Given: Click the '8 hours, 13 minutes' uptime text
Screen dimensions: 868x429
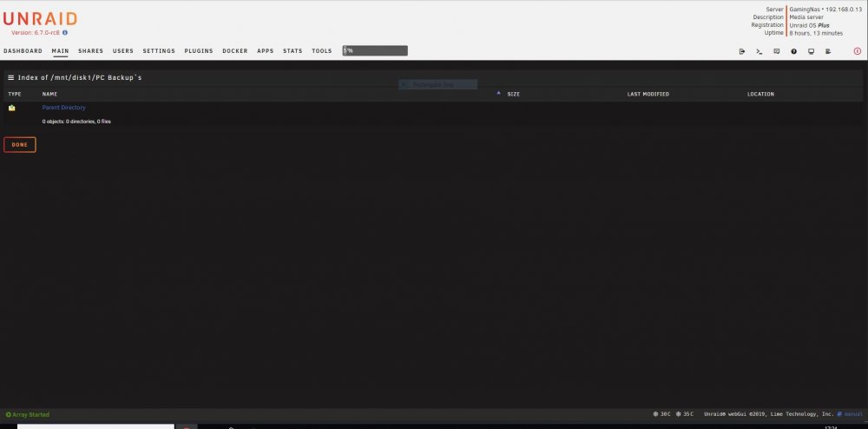Looking at the screenshot, I should click(816, 33).
